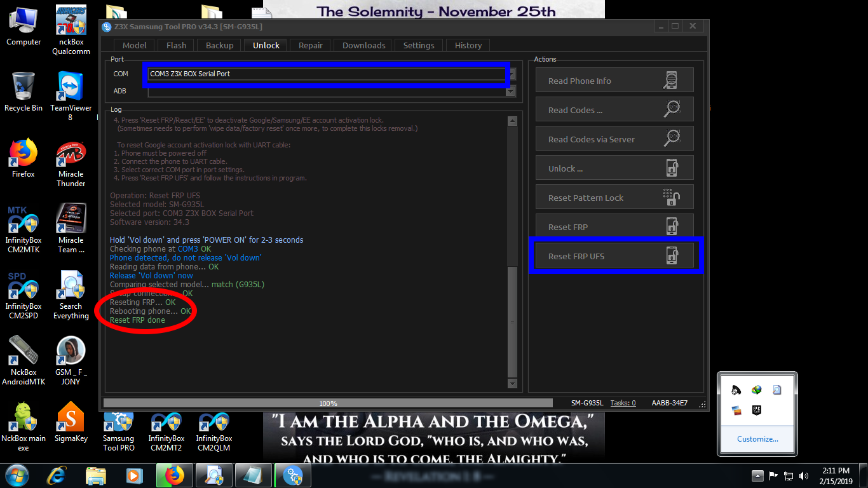The image size is (868, 488).
Task: Open the Customize... link in tray popup
Action: 757,438
